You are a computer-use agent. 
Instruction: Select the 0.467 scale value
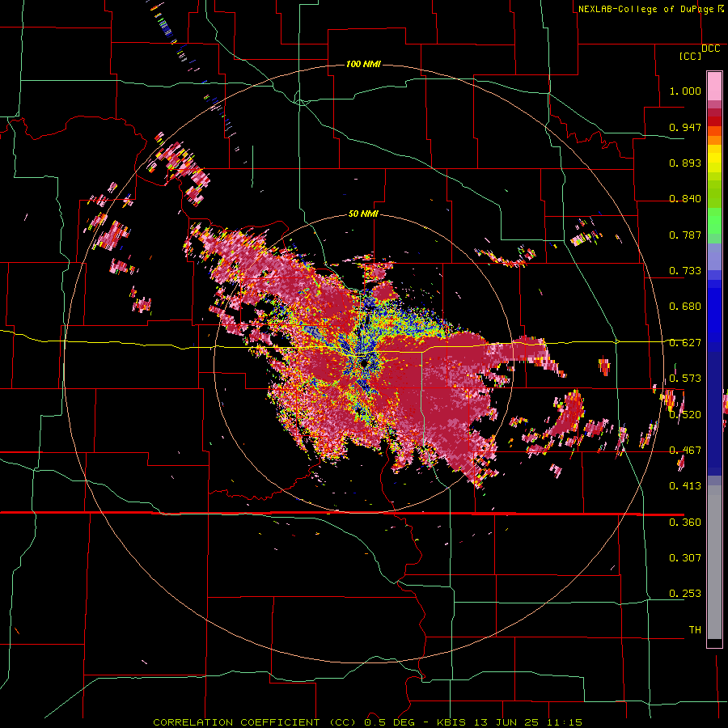point(685,451)
